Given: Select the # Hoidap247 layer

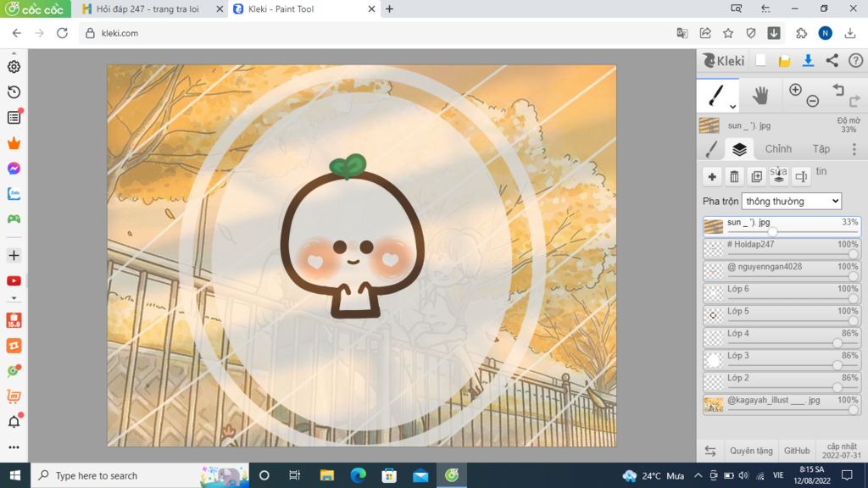Looking at the screenshot, I should [782, 249].
